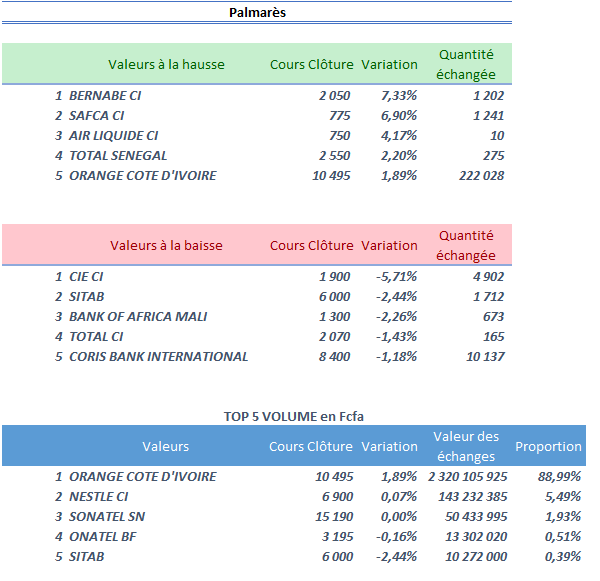Select the TOTAL SENEGAL row name
Screen dimensions: 600x581
pos(118,155)
